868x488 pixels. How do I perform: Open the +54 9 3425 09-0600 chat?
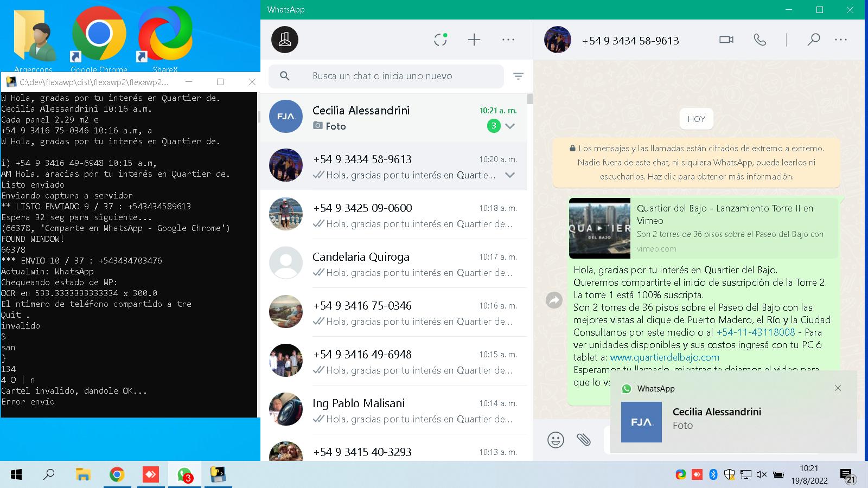point(394,215)
